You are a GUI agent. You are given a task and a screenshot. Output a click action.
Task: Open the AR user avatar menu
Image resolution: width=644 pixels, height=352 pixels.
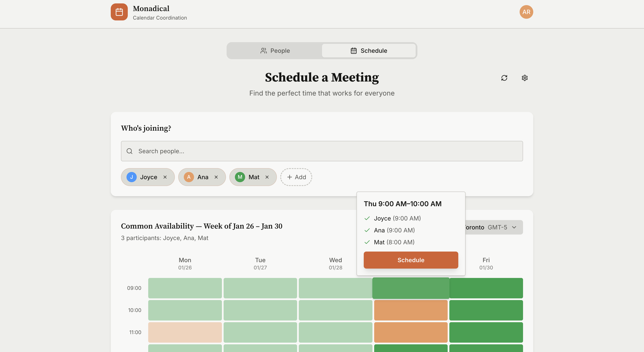tap(526, 12)
